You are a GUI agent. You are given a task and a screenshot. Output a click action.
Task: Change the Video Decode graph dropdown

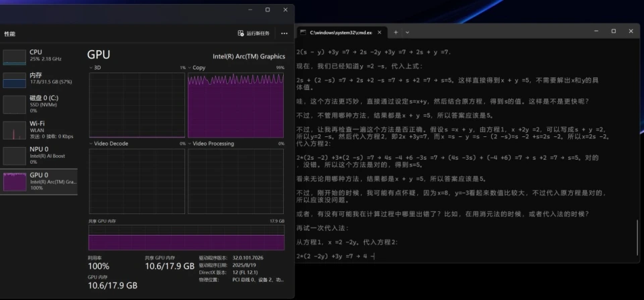tap(92, 144)
